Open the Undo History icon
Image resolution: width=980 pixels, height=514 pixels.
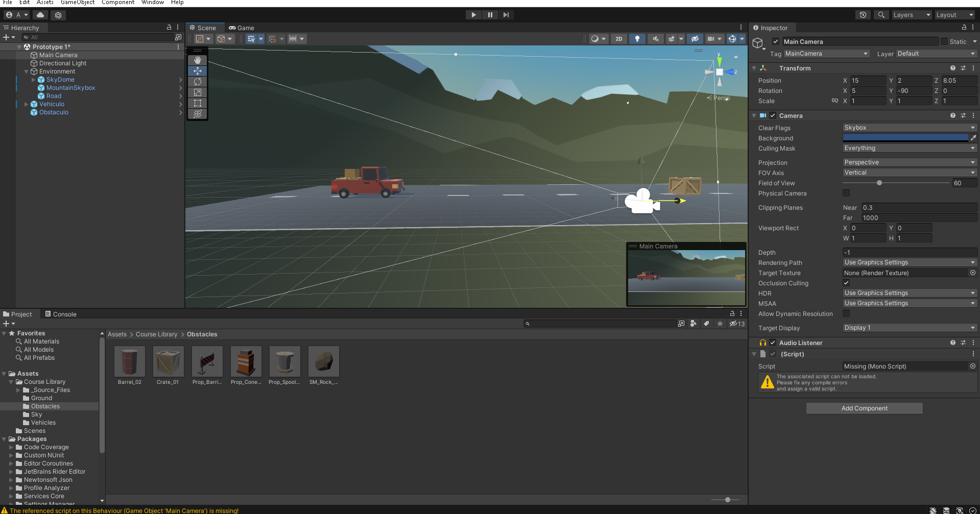[x=863, y=15]
